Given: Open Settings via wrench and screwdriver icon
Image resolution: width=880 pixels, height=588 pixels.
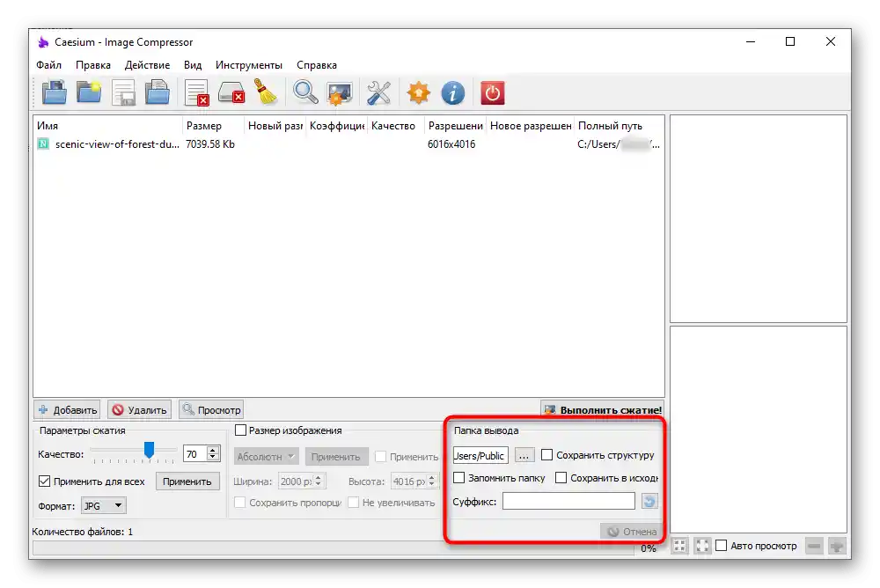Looking at the screenshot, I should tap(378, 92).
